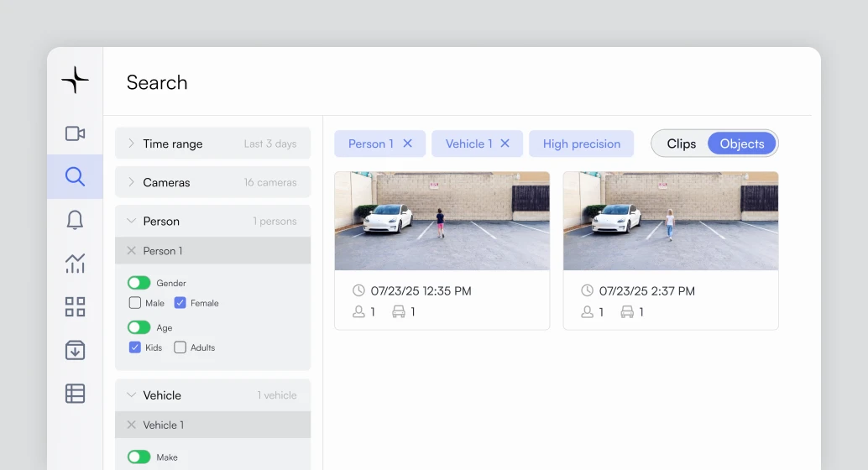
Task: Click the High precision button
Action: click(x=581, y=144)
